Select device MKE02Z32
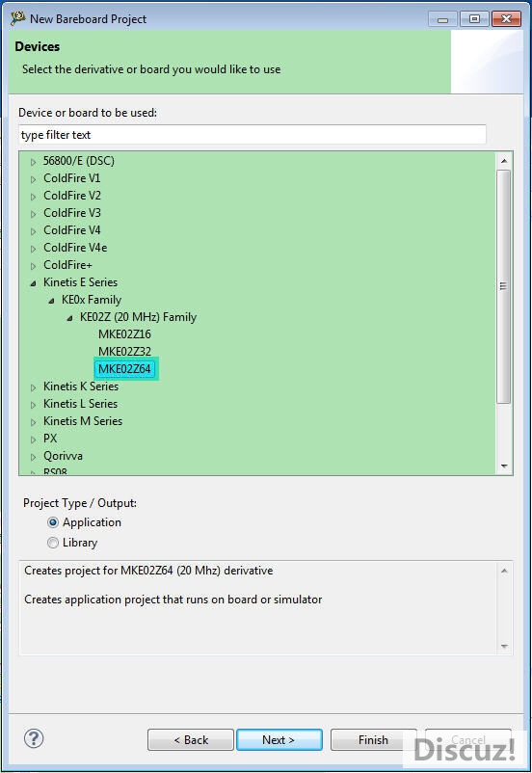532x773 pixels. (x=124, y=352)
